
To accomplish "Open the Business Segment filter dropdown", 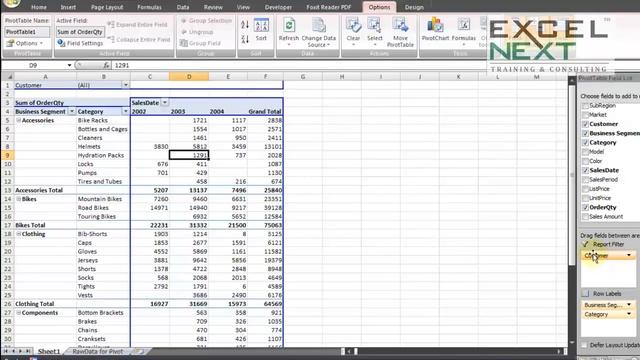I will click(x=72, y=111).
